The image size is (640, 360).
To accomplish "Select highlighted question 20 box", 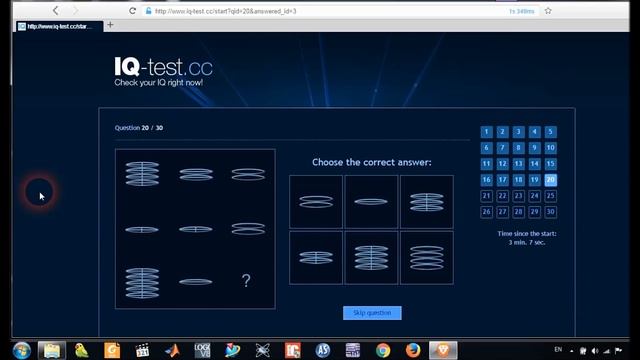I will 551,180.
